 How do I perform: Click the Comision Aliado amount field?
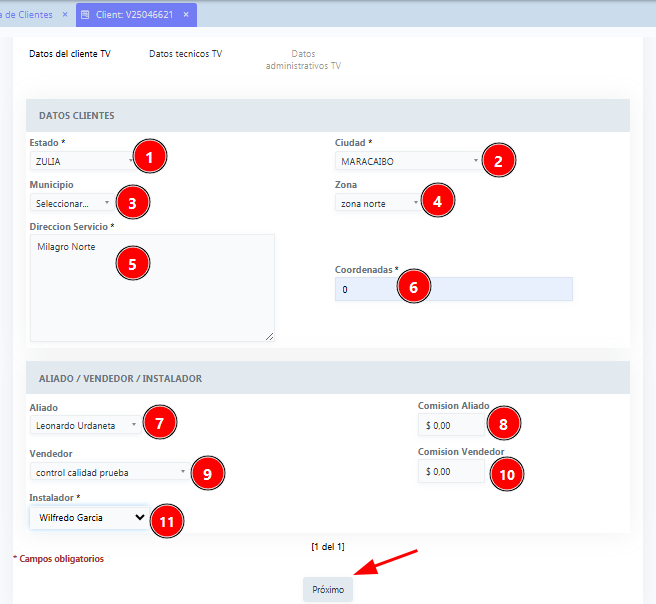451,425
